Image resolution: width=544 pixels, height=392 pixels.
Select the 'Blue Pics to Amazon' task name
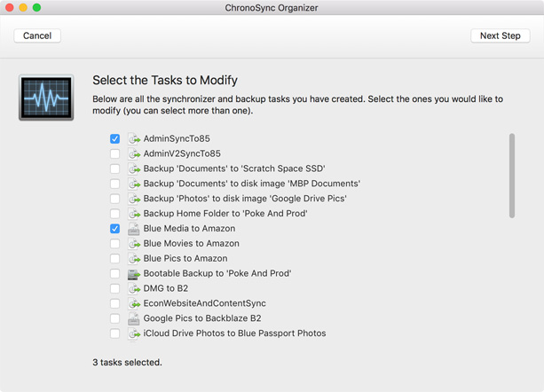185,259
